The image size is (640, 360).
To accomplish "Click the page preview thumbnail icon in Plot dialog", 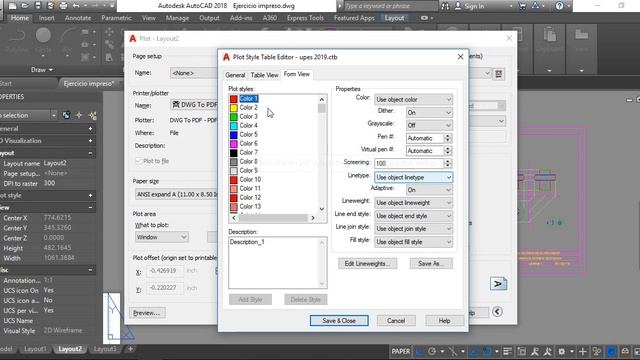I will tap(498, 284).
